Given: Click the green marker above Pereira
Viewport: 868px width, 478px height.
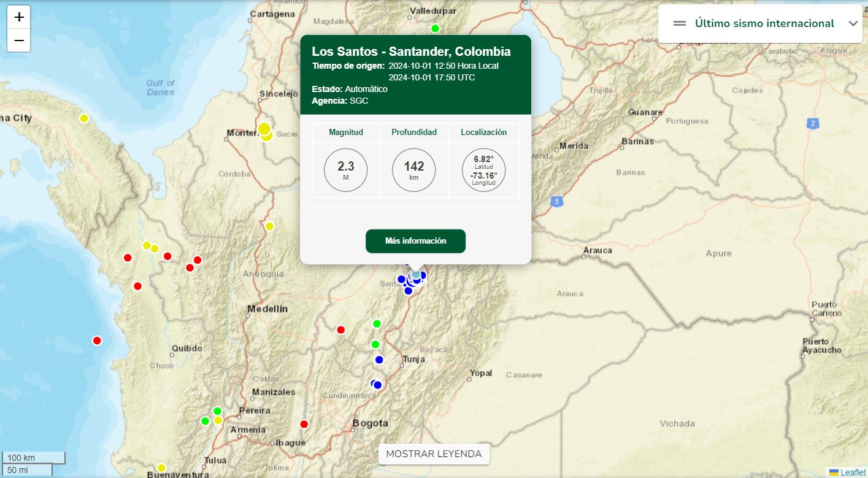Looking at the screenshot, I should 217,411.
